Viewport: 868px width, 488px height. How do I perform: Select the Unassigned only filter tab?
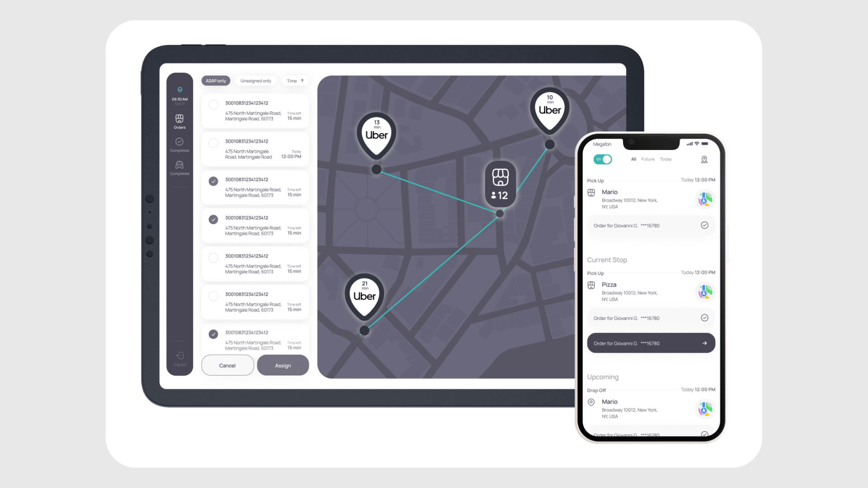click(255, 80)
